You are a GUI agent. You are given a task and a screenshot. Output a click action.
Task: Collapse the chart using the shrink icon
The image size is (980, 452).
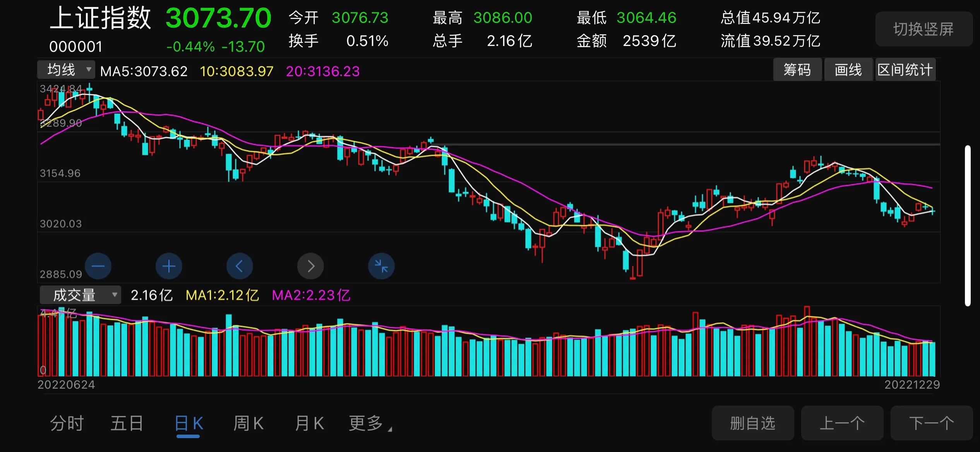(x=381, y=266)
